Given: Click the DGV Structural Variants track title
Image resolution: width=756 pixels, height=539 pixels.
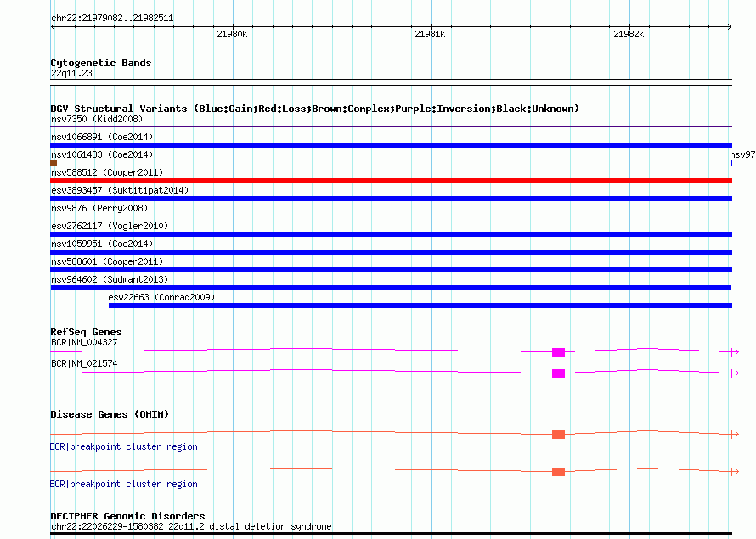Looking at the screenshot, I should (315, 109).
